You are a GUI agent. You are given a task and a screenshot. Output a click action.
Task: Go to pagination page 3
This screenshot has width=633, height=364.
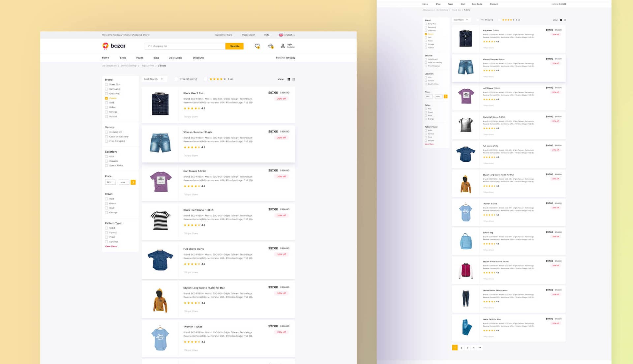tap(467, 348)
